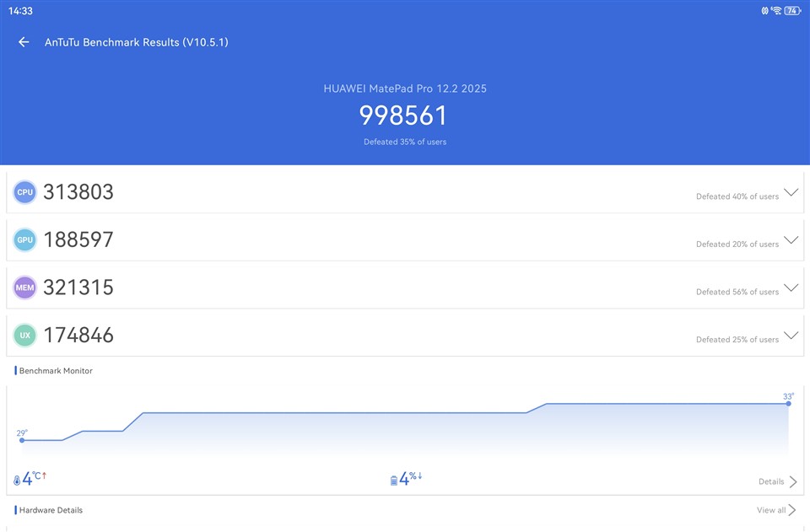The height and width of the screenshot is (532, 810).
Task: Tap the CPU score badge icon
Action: (25, 192)
